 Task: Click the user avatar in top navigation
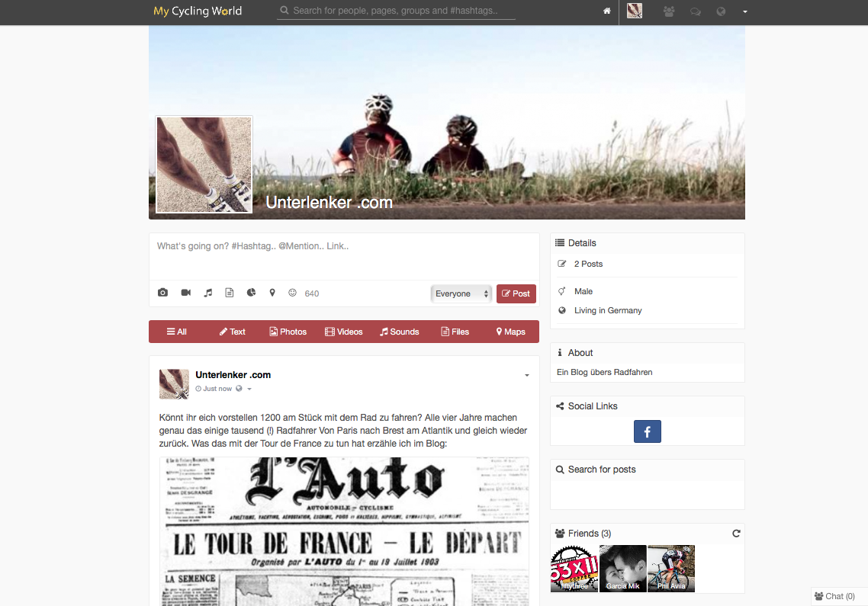[x=635, y=11]
